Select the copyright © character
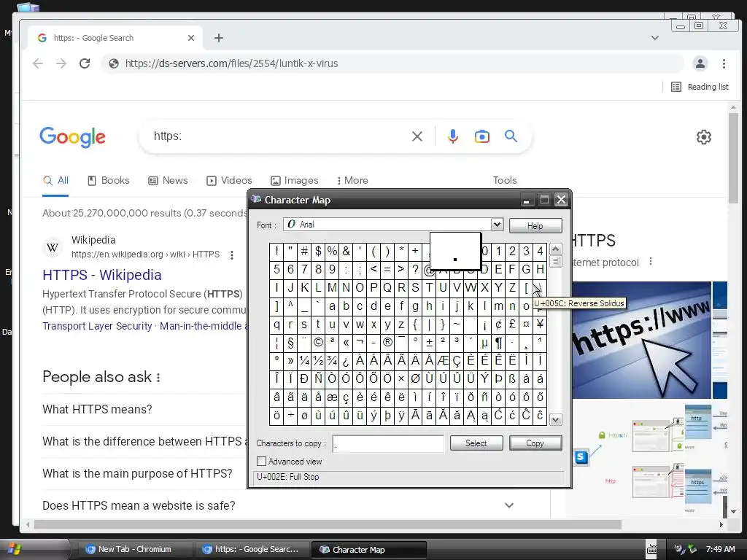Image resolution: width=747 pixels, height=560 pixels. pyautogui.click(x=318, y=342)
